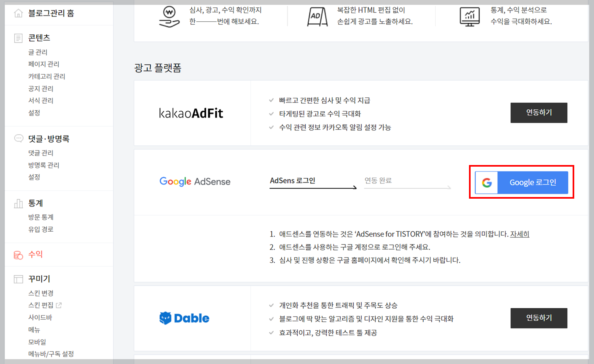This screenshot has height=364, width=594.
Task: Open the 꾸미기 menu heading
Action: pos(39,279)
